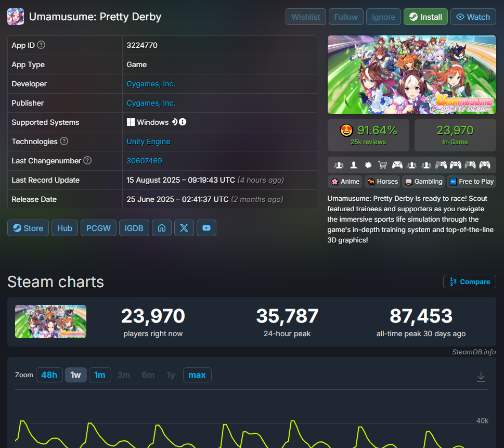Viewport: 504px width, 448px height.
Task: Open the YouTube channel button
Action: point(206,228)
